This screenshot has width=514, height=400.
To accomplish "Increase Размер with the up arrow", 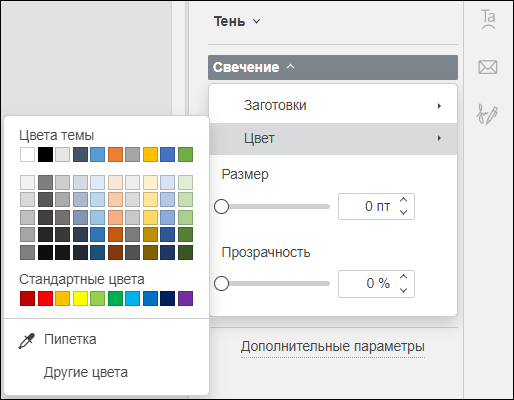I will (404, 200).
